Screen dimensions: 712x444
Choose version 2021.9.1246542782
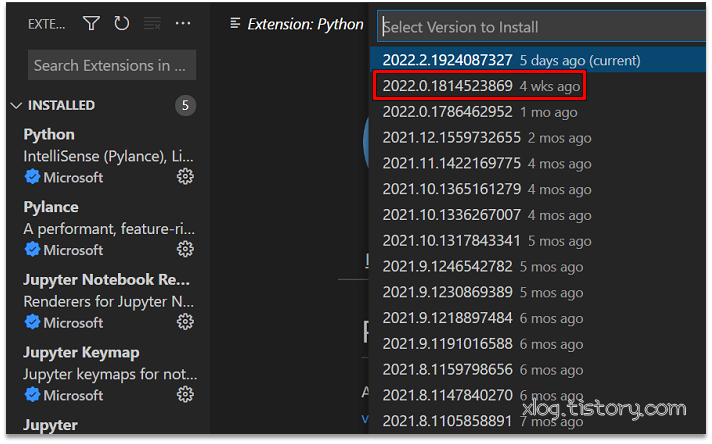tap(538, 266)
